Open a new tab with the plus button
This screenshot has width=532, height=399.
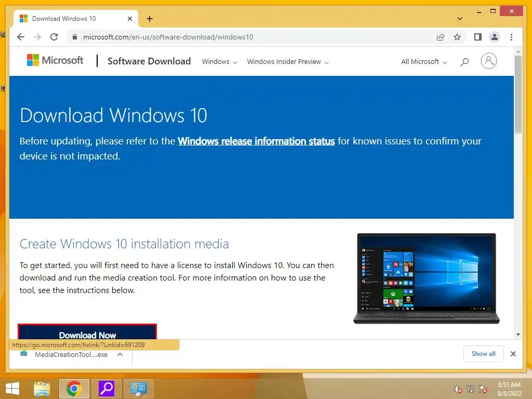click(149, 19)
